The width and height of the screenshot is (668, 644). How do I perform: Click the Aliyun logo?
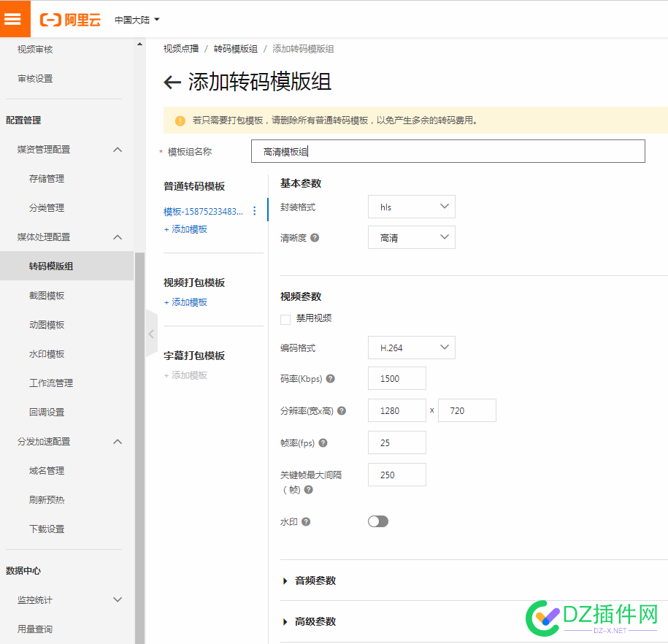click(x=70, y=20)
